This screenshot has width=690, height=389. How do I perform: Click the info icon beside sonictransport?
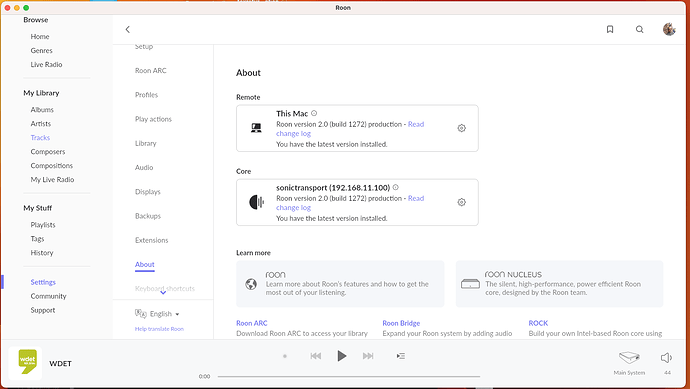pos(396,187)
